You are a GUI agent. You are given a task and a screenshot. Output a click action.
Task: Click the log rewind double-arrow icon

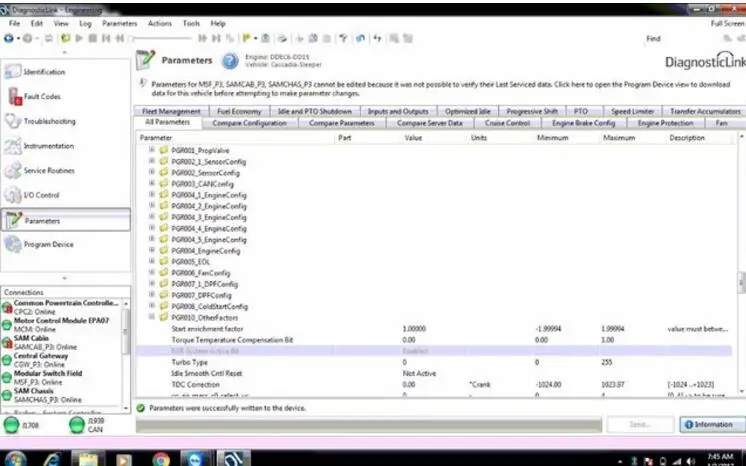(120, 39)
